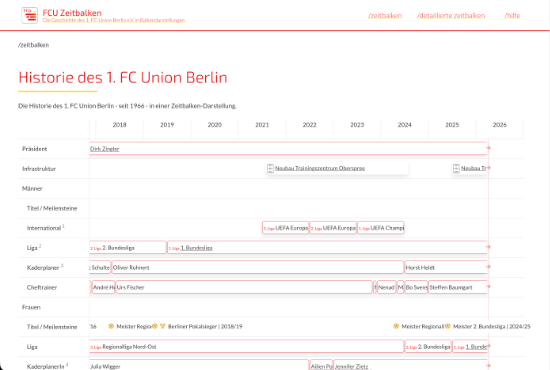Open the /zeitbalken navigation link
550x370 pixels.
(385, 15)
